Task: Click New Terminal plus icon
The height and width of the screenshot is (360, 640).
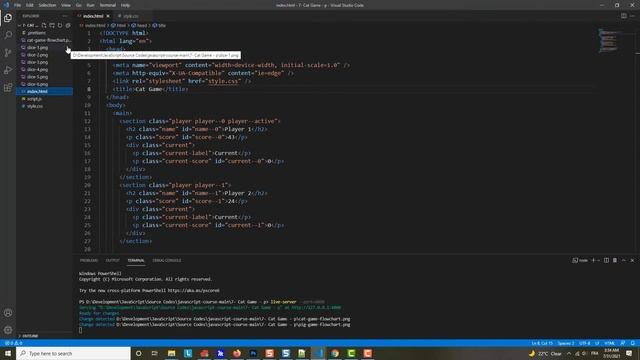Action: [593, 260]
